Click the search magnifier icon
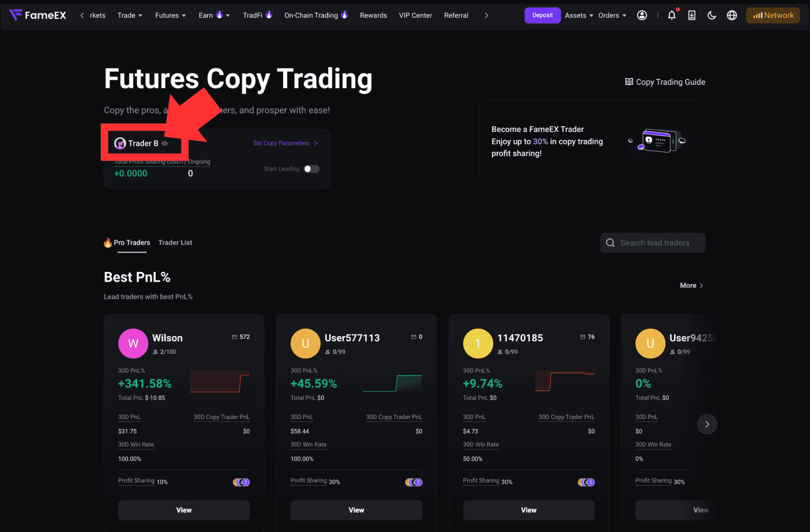The width and height of the screenshot is (810, 532). coord(610,243)
